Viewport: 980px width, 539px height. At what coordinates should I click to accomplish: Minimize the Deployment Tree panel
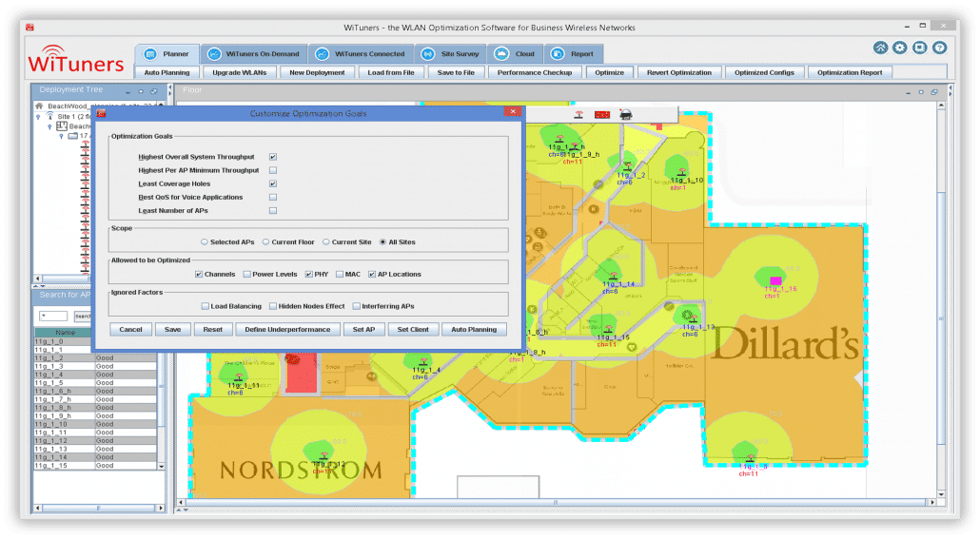(x=127, y=92)
